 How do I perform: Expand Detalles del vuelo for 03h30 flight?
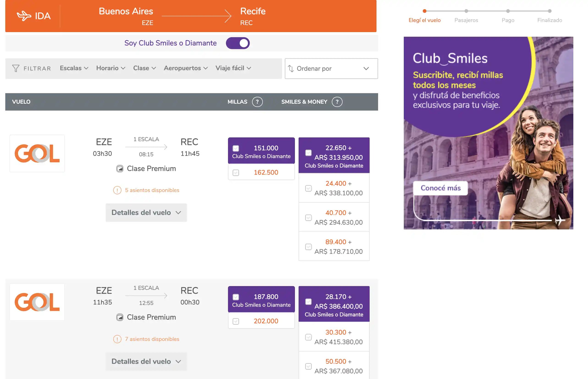(x=146, y=213)
